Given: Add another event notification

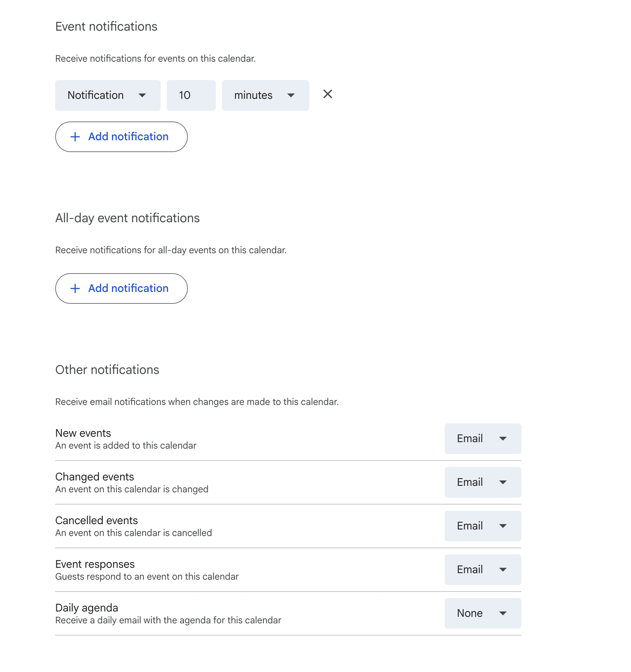Looking at the screenshot, I should coord(121,136).
